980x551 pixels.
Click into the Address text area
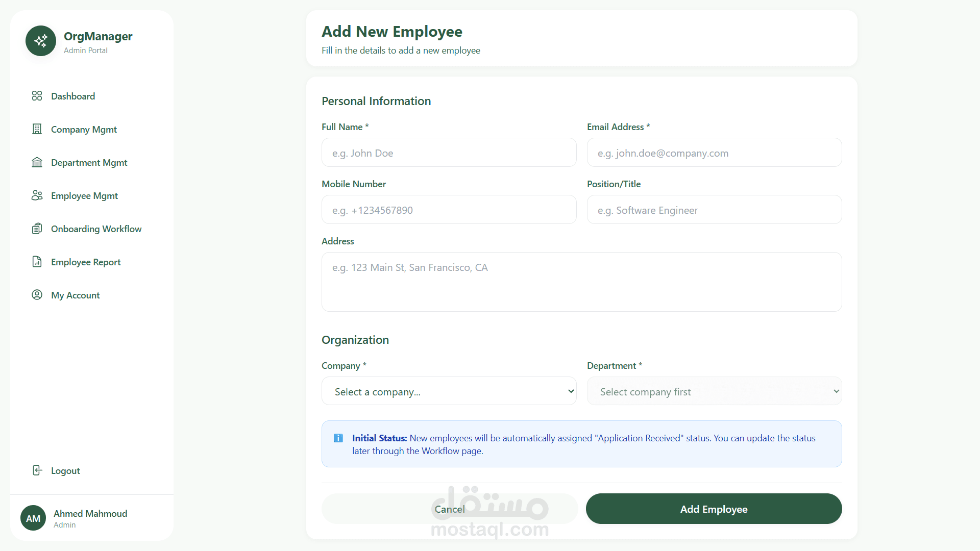tap(581, 282)
